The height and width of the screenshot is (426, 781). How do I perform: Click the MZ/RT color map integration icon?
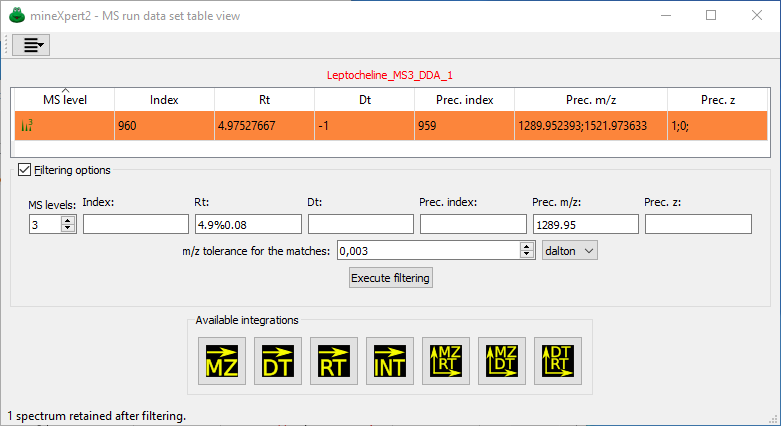coord(446,358)
